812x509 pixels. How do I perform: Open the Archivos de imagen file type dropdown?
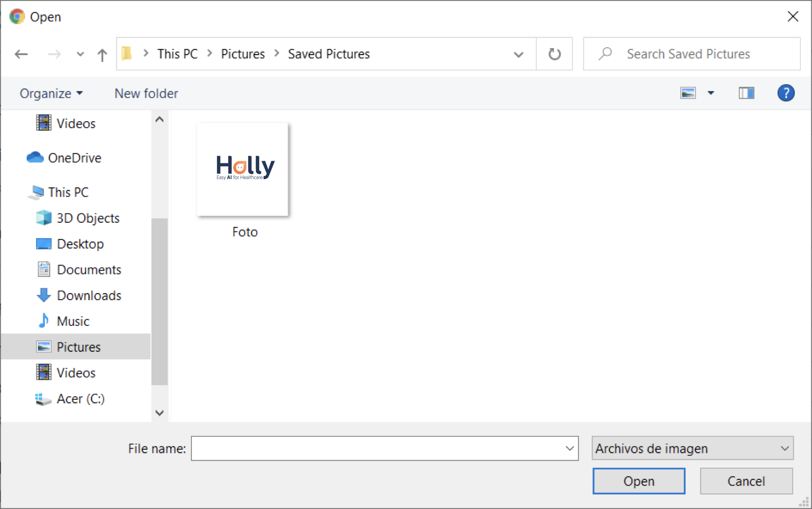[x=692, y=448]
